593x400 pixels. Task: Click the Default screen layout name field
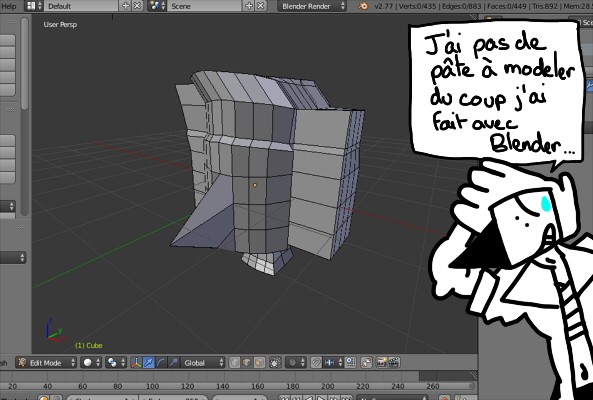[81, 6]
